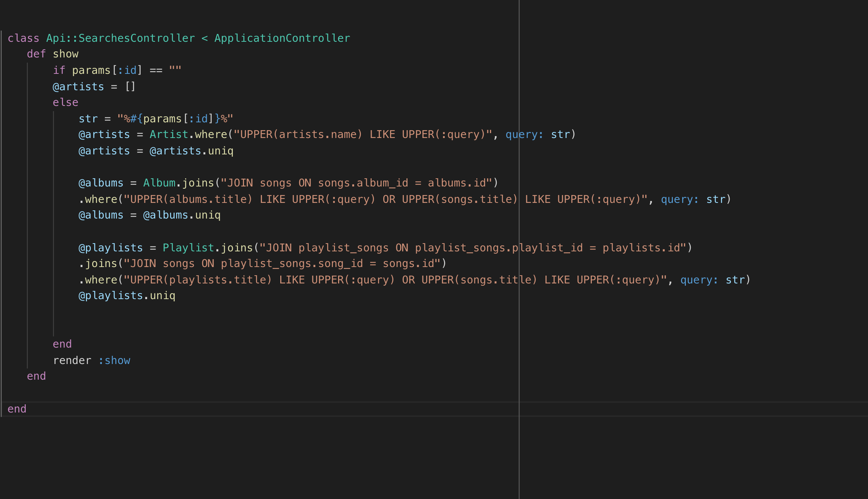Click the 'else' keyword
The height and width of the screenshot is (499, 868).
pos(66,103)
